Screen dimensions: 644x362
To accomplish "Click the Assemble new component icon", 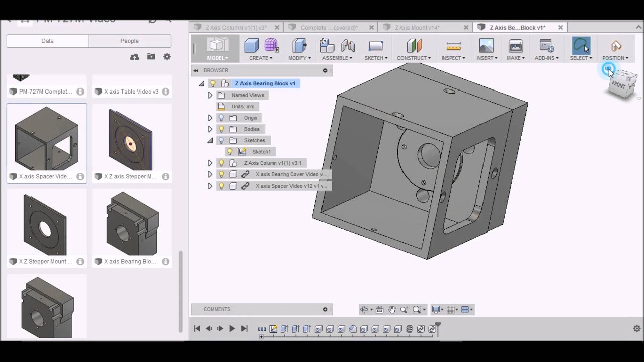I will click(x=327, y=46).
